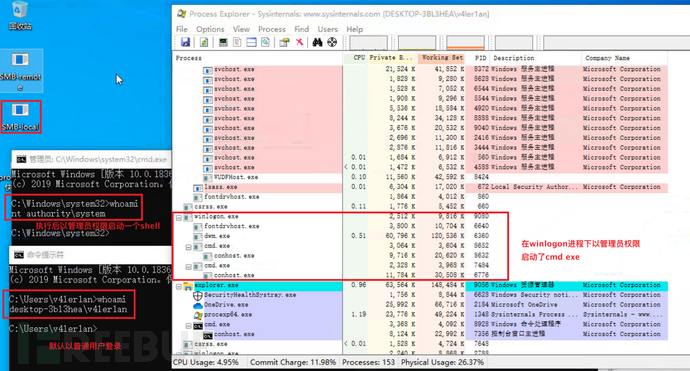Click the explorer.exe folder icon
Image resolution: width=690 pixels, height=371 pixels.
tap(188, 286)
